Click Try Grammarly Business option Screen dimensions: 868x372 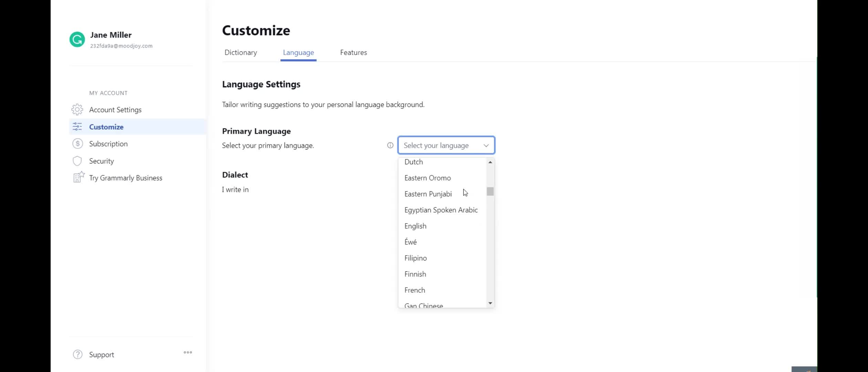[x=126, y=177]
